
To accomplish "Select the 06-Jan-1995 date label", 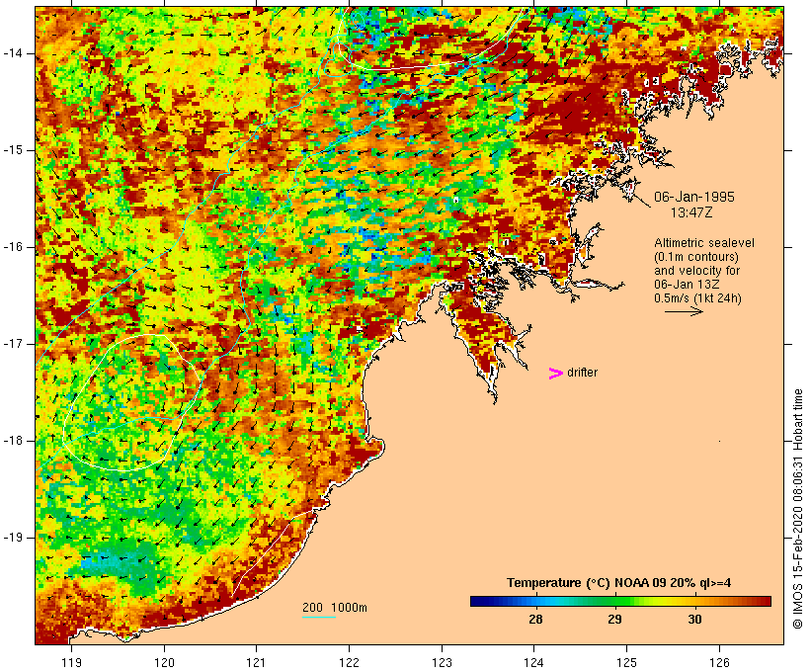I will coord(693,197).
